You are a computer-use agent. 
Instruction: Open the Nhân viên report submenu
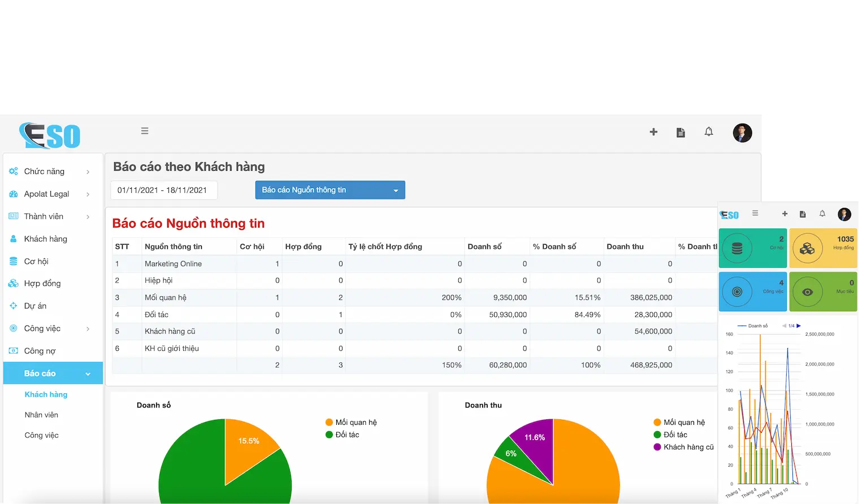(41, 415)
